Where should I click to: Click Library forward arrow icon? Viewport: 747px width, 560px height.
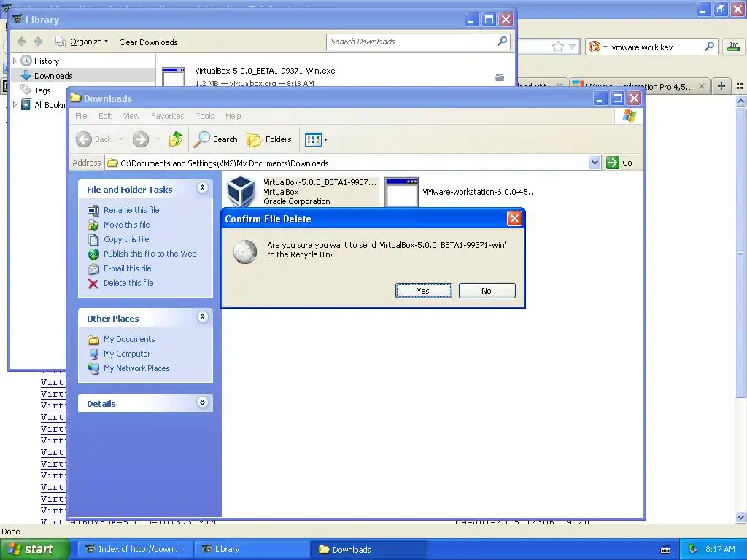(39, 42)
